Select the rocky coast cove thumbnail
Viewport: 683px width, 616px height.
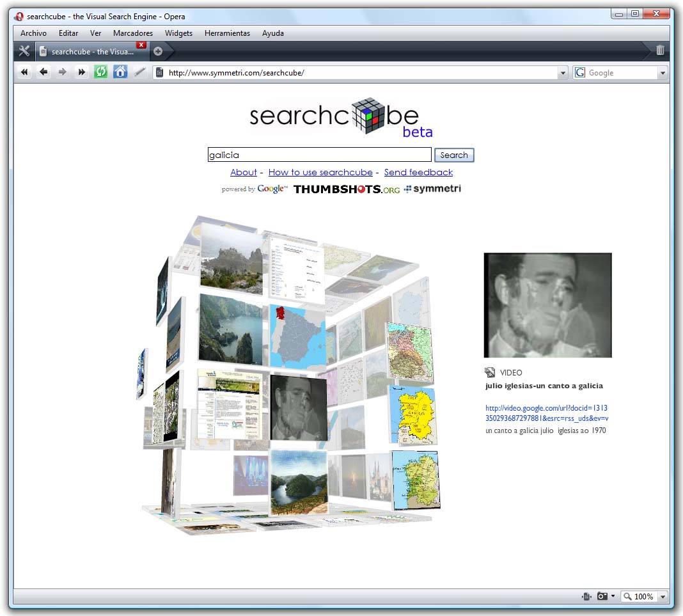point(231,329)
